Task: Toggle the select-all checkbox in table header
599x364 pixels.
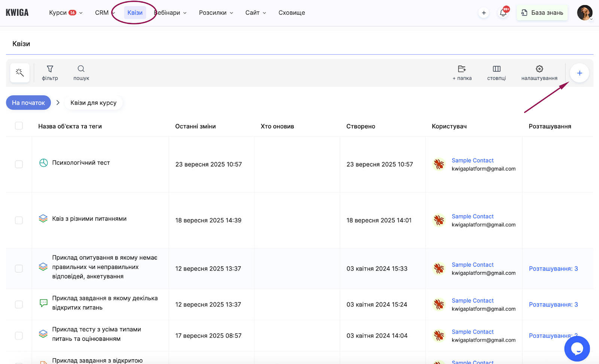Action: (x=19, y=126)
